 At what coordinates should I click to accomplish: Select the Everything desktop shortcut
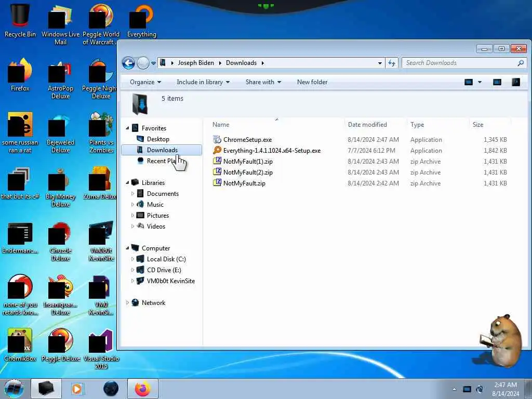141,20
